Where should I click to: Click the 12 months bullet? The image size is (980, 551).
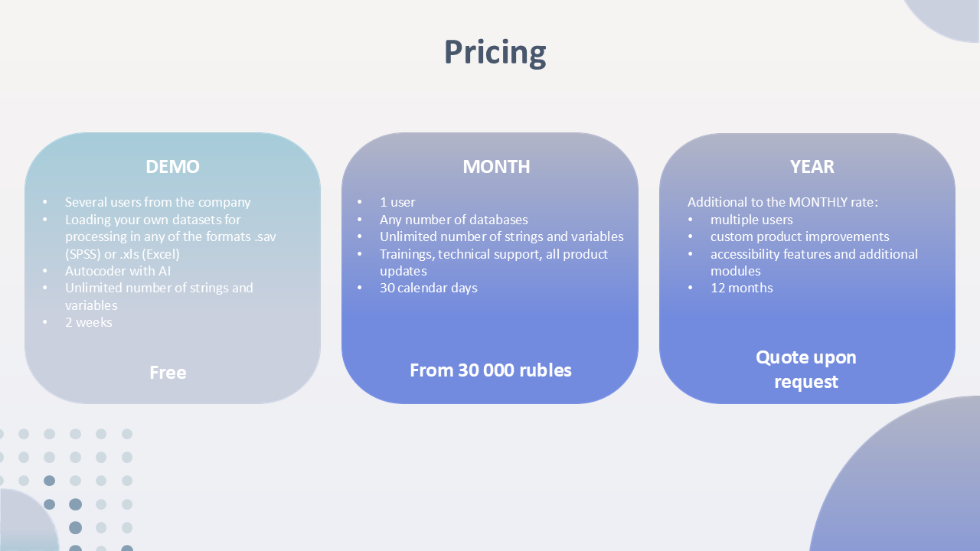tap(742, 288)
